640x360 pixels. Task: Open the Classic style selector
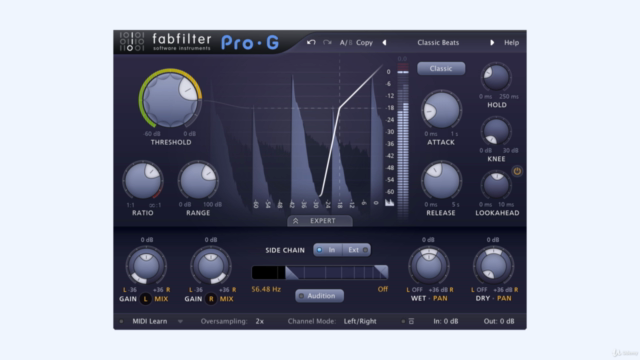pos(441,69)
